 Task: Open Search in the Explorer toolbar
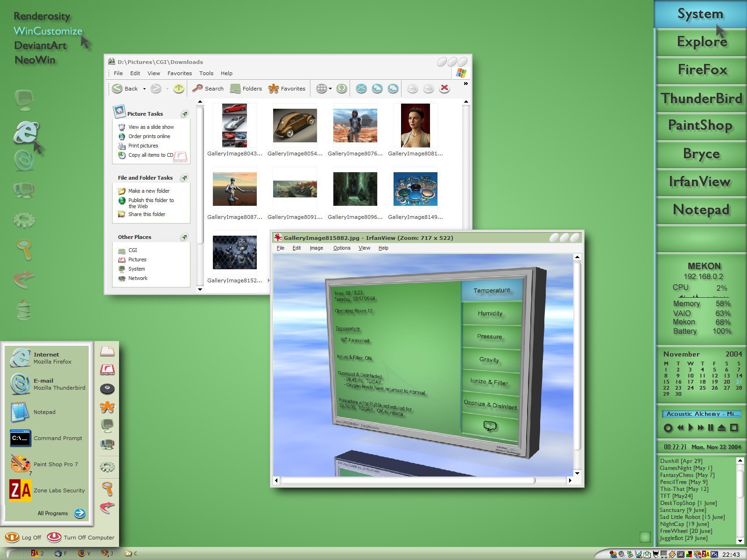click(x=208, y=88)
